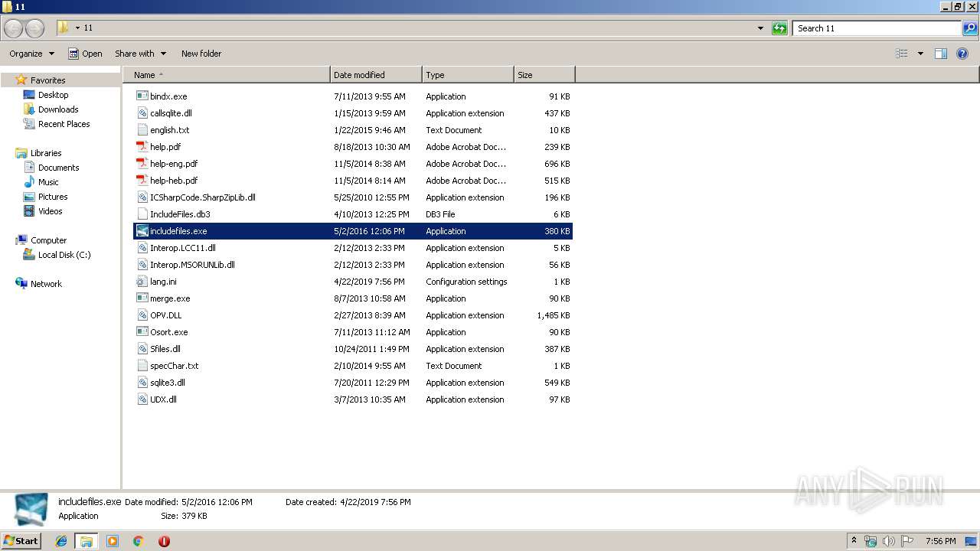Image resolution: width=980 pixels, height=551 pixels.
Task: Select the Interop.LCC11.dll file name
Action: [x=183, y=248]
